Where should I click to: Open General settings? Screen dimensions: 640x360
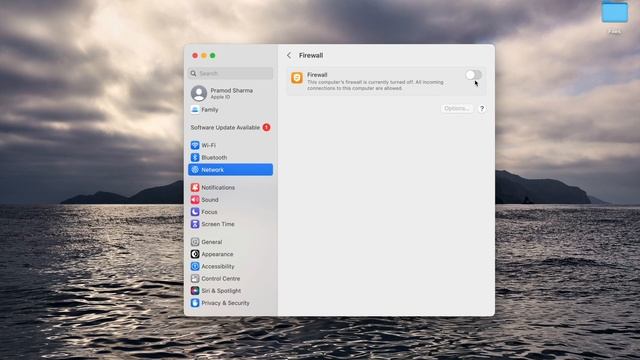pyautogui.click(x=231, y=242)
